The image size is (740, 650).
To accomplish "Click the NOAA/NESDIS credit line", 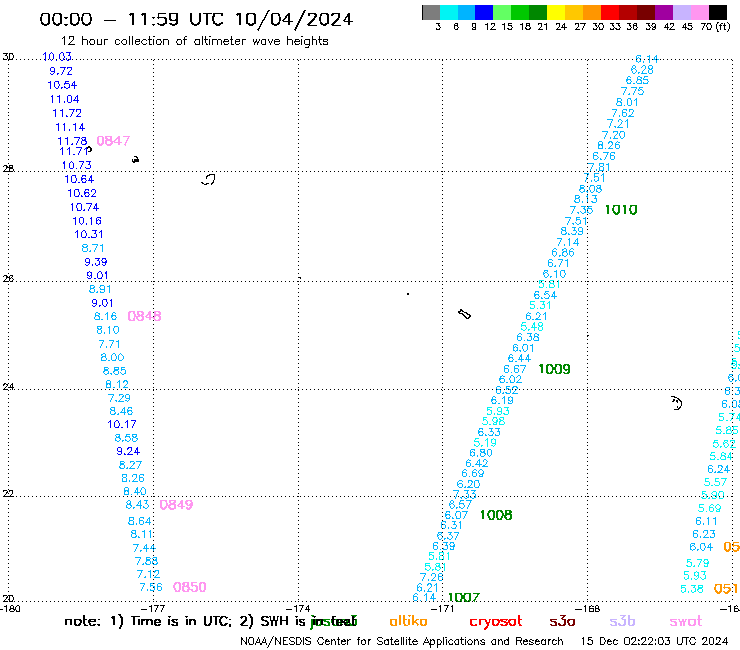I will pyautogui.click(x=402, y=641).
